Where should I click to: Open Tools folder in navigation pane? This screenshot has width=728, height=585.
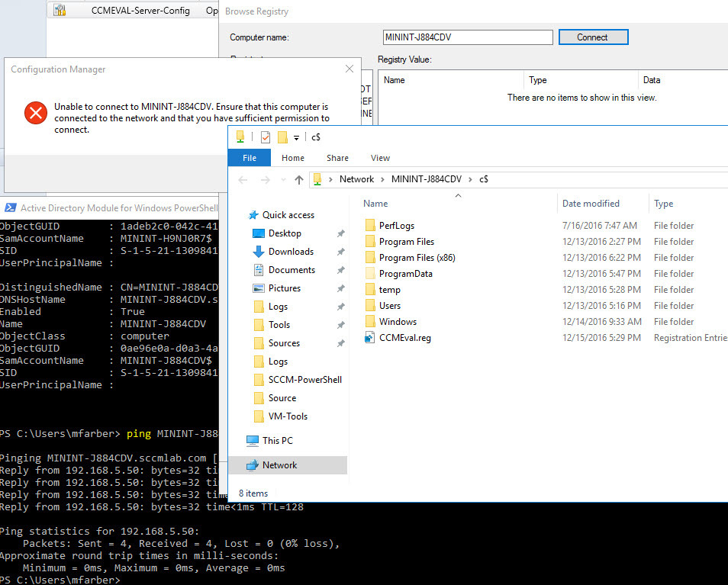pyautogui.click(x=279, y=325)
